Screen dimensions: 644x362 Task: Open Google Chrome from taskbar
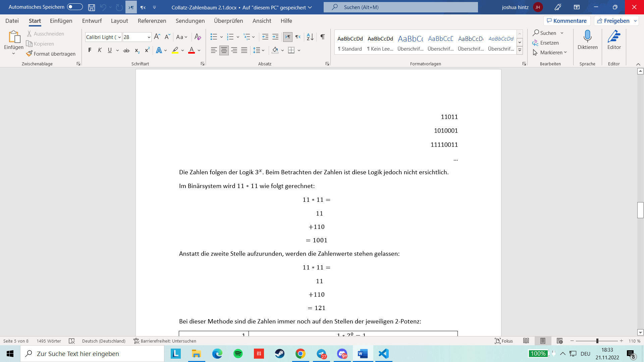301,354
